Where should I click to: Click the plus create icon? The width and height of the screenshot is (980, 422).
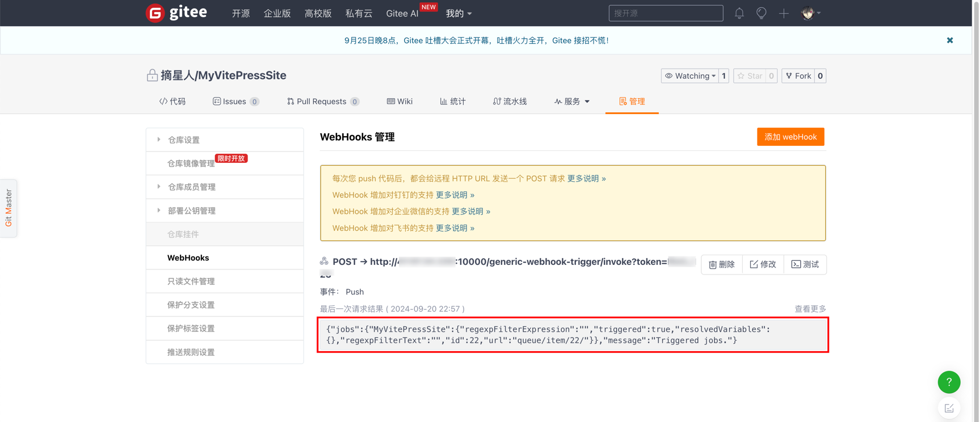(784, 13)
